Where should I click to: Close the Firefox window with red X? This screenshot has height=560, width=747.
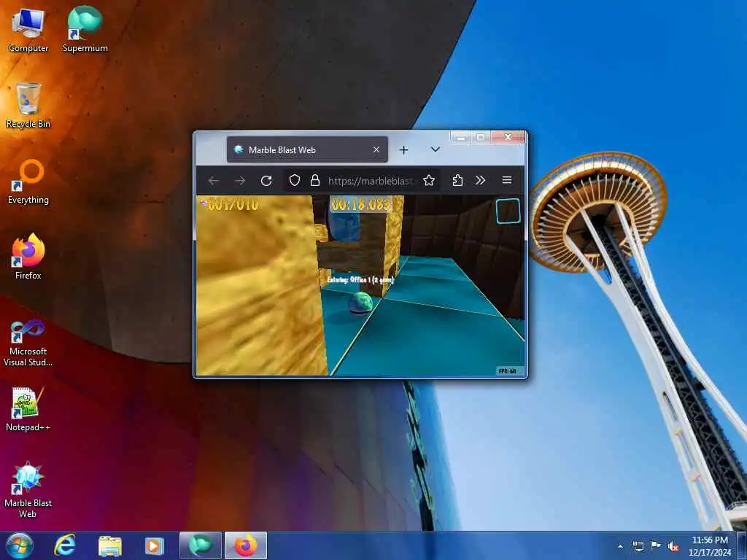(508, 137)
